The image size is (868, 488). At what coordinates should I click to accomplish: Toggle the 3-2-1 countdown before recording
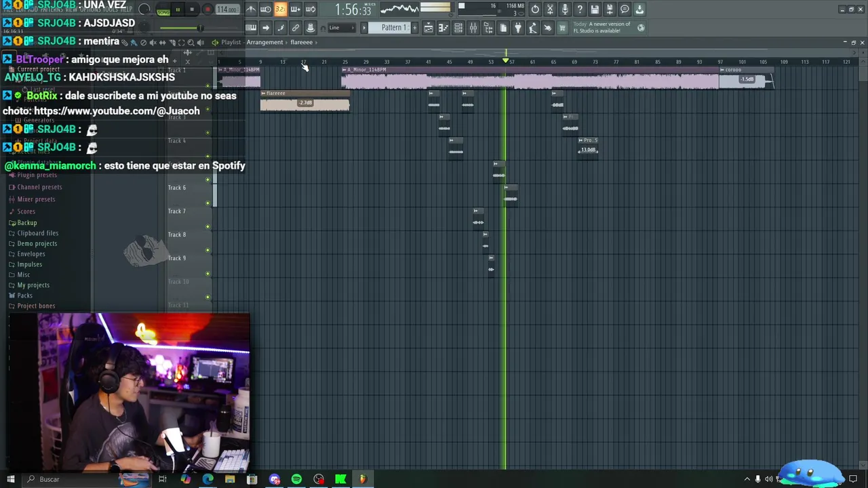[x=280, y=9]
